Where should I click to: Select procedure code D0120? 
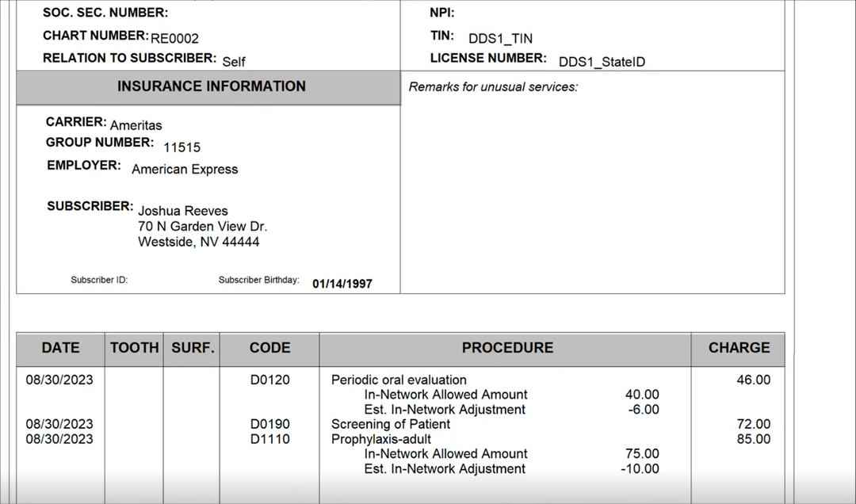270,380
